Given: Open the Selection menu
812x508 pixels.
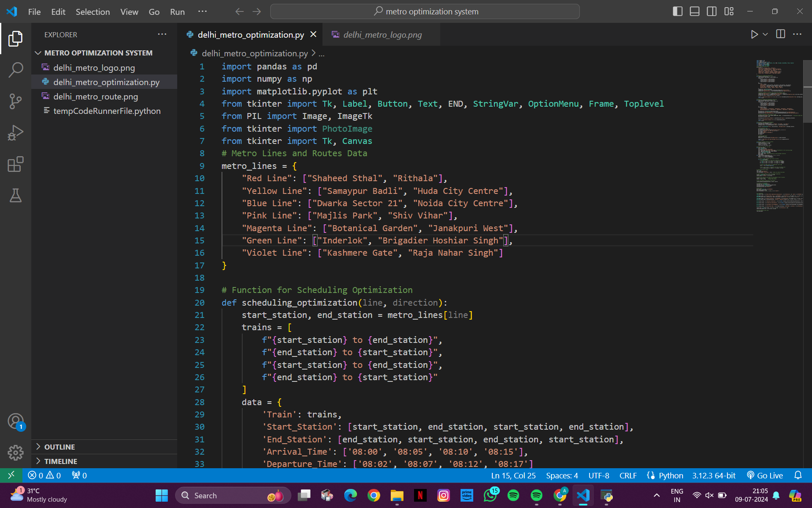Looking at the screenshot, I should coord(93,12).
